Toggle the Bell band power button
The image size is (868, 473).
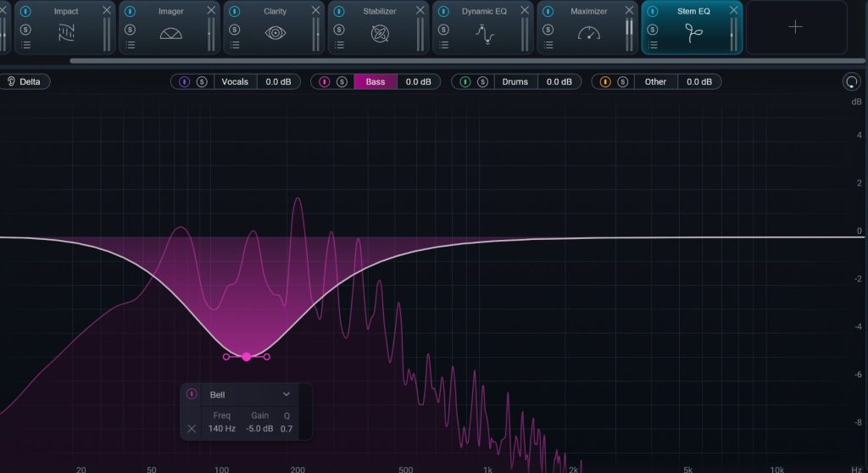pos(192,394)
